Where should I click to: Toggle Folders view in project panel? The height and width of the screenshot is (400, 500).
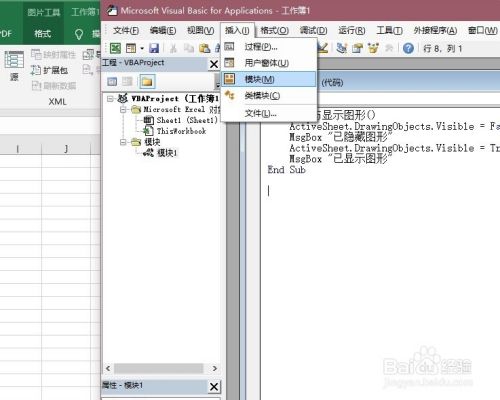[147, 81]
